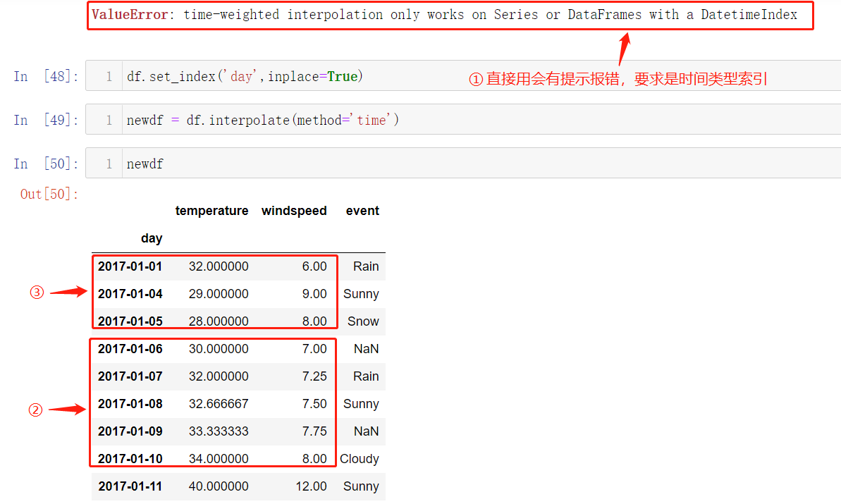The image size is (841, 504).
Task: Click the In [49] prompt
Action: (46, 120)
